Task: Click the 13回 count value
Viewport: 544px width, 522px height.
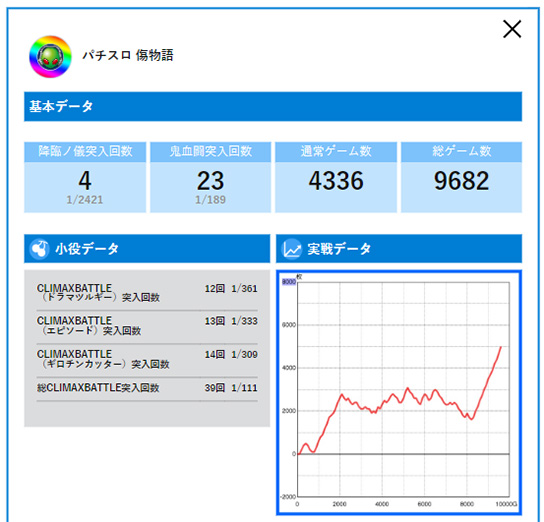Action: (215, 321)
